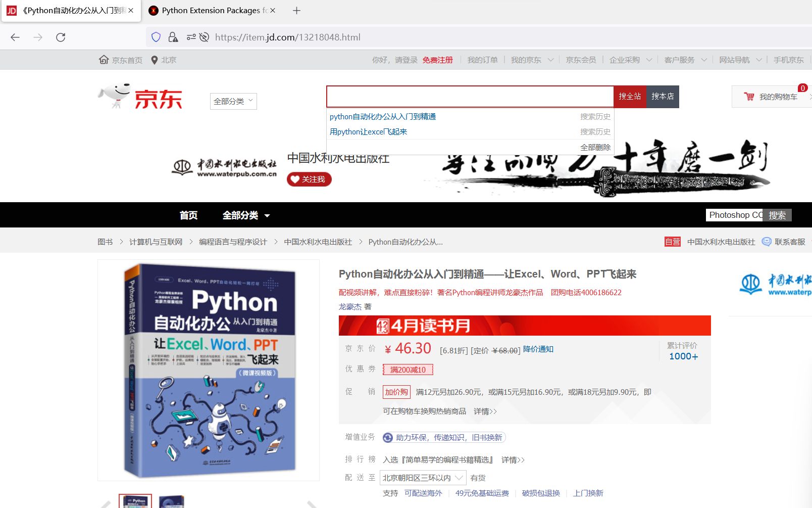
Task: Open 中国水利水电出版社 breadcrumb link
Action: coord(318,242)
